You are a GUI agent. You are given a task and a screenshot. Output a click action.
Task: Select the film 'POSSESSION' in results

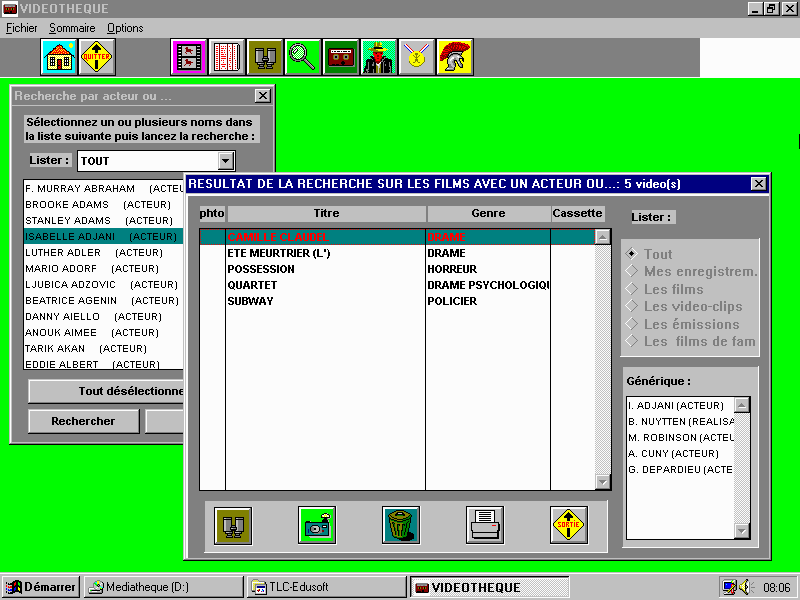(261, 269)
